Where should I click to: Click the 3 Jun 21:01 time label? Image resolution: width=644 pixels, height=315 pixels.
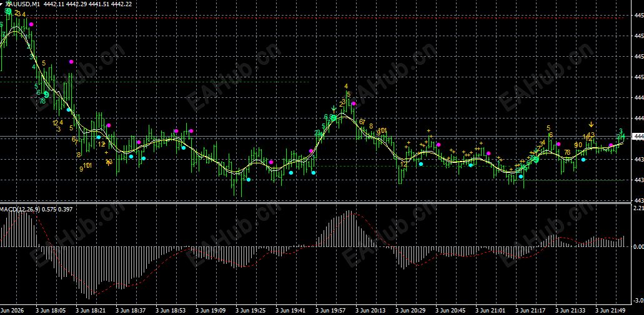click(491, 311)
